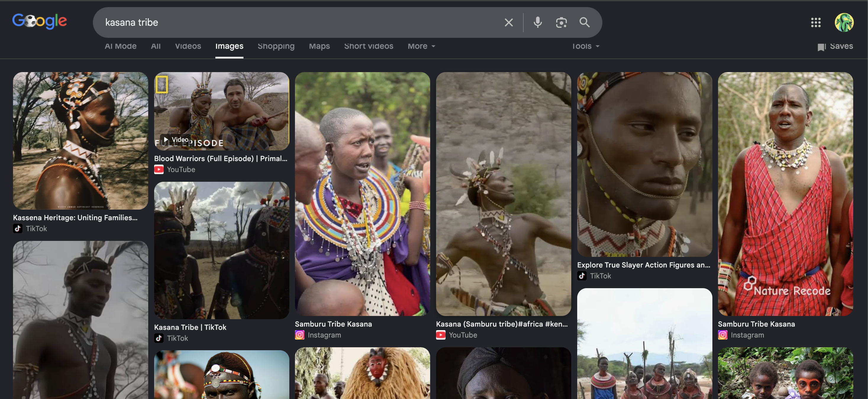The image size is (868, 399).
Task: Click the YouTube icon under Blood Warriors
Action: pos(159,169)
